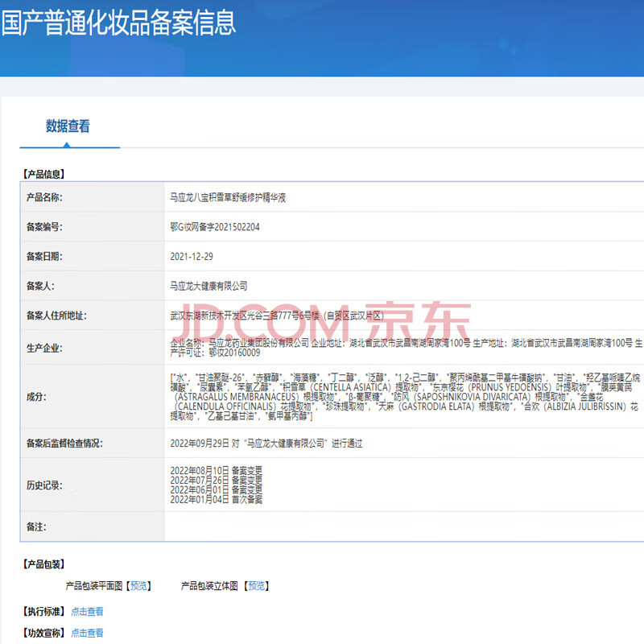644x644 pixels.
Task: Click the 【产品信息】 section heading
Action: 44,174
